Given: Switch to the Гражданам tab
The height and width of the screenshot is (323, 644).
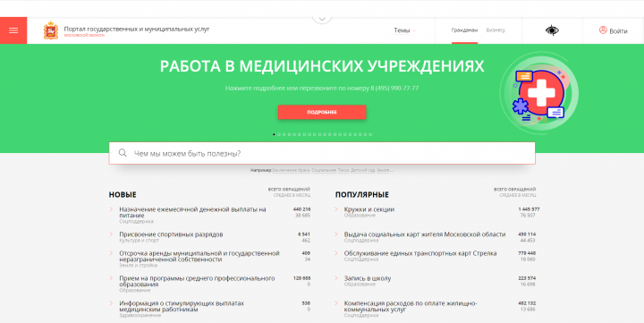Looking at the screenshot, I should 464,30.
